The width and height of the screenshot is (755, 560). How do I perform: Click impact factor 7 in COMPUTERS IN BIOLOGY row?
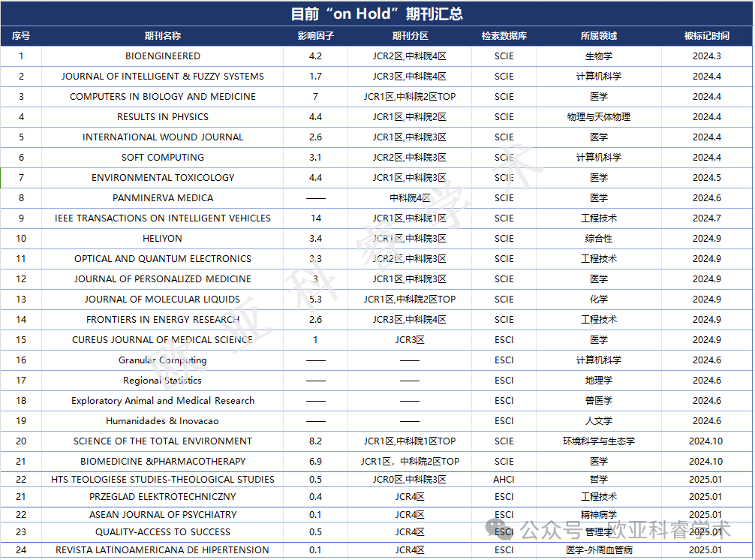(315, 96)
